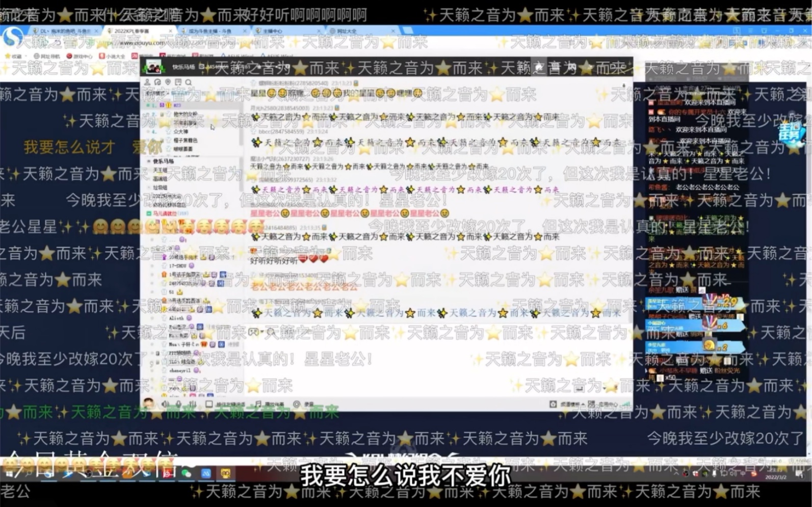Image resolution: width=812 pixels, height=507 pixels.
Task: Open the 小说大全 bookmark
Action: (112, 56)
